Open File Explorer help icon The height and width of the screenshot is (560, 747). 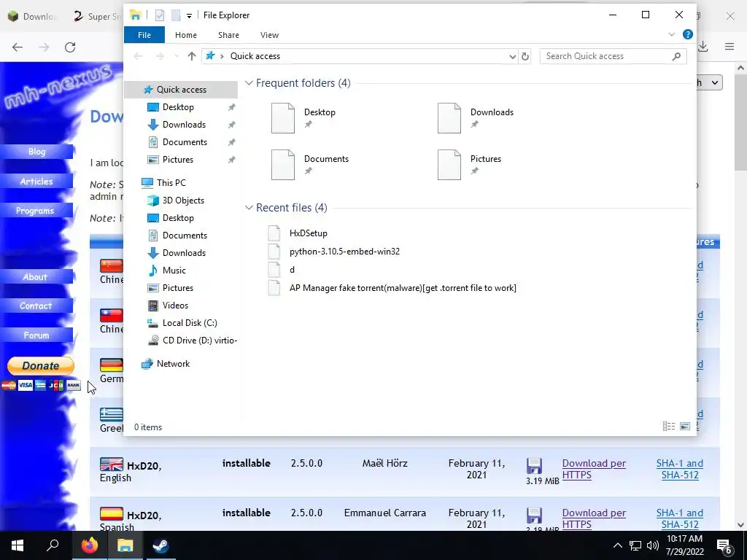click(x=687, y=34)
